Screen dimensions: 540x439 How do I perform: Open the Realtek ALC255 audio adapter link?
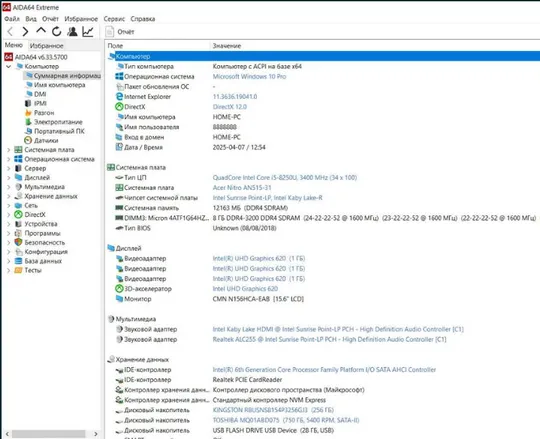[x=329, y=339]
